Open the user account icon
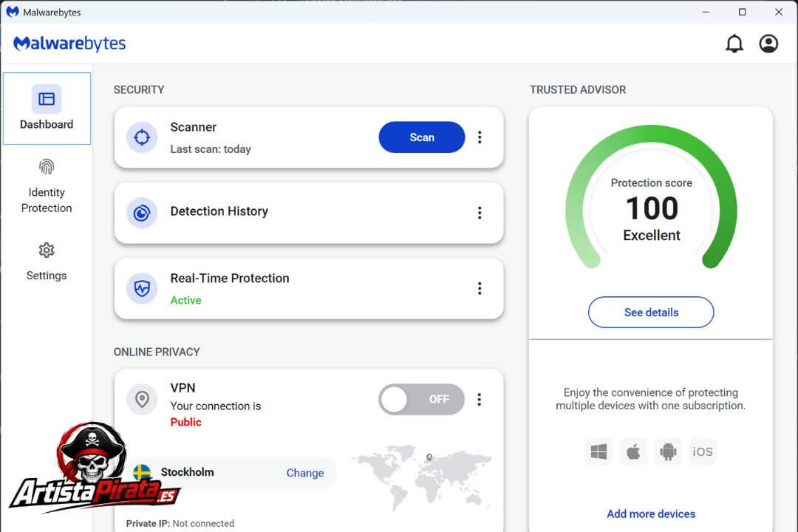The image size is (798, 532). pos(768,44)
